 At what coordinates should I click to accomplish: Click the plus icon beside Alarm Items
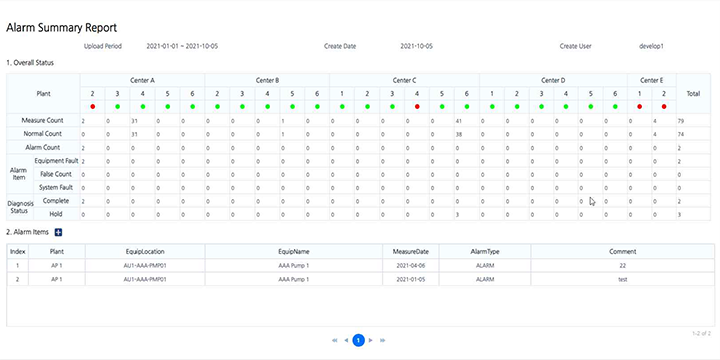tap(58, 232)
